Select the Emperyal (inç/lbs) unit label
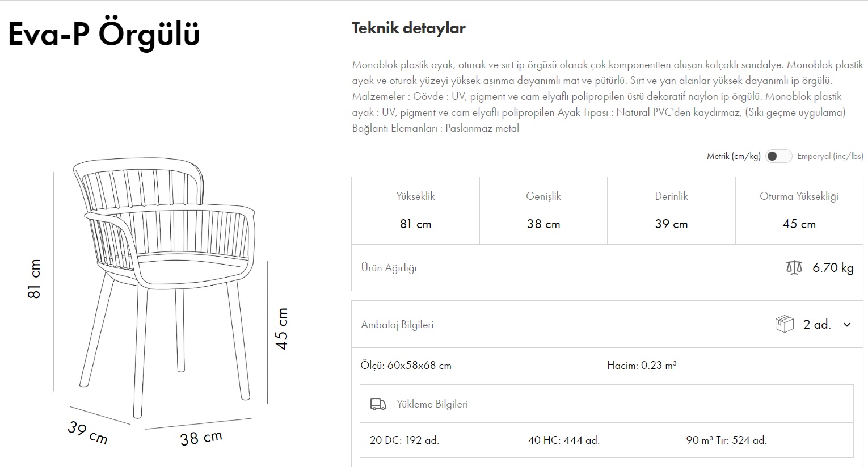 tap(830, 156)
